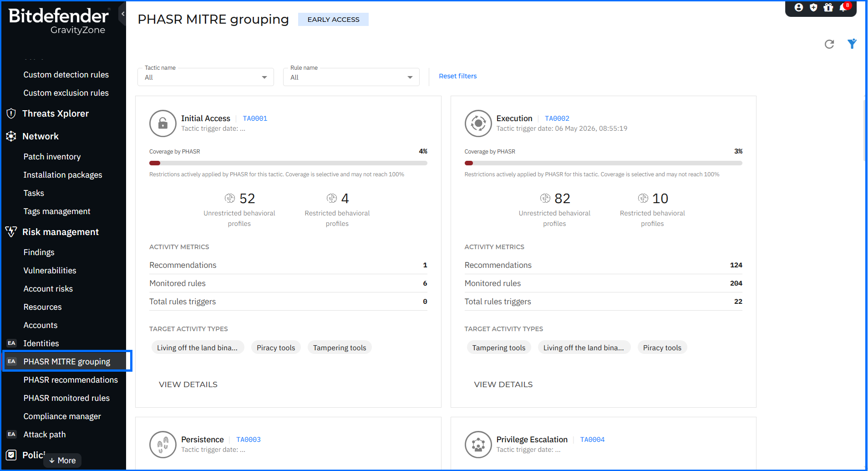868x471 pixels.
Task: Open the notifications bell
Action: click(x=843, y=7)
